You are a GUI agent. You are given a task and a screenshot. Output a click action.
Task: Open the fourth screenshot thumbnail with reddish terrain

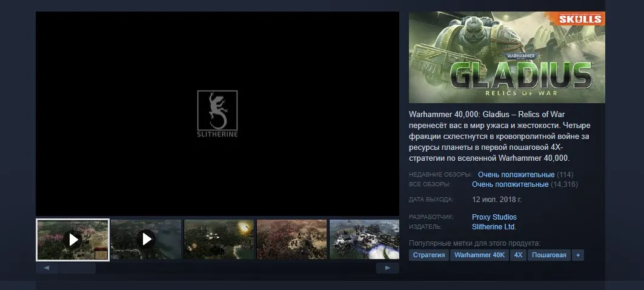(x=291, y=240)
